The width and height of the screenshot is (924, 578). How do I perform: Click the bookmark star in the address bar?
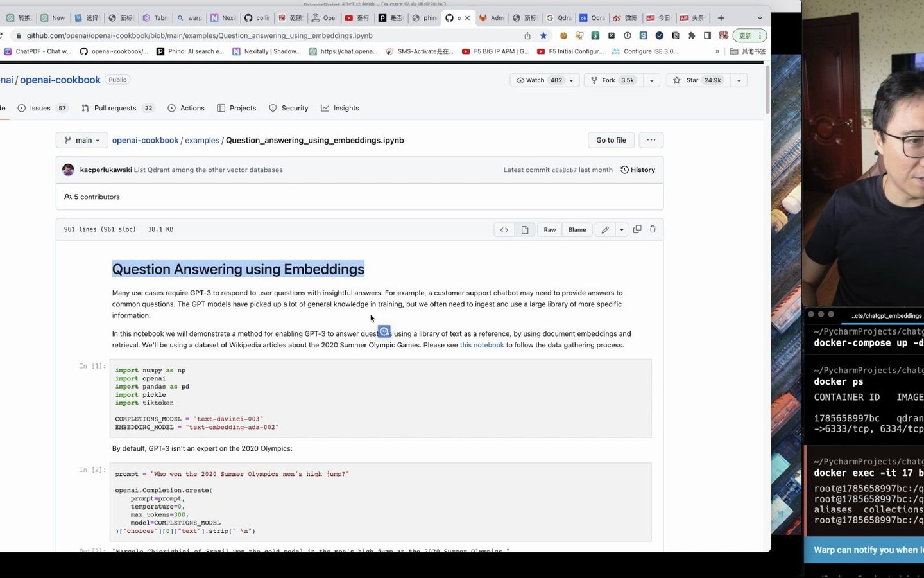coord(543,36)
